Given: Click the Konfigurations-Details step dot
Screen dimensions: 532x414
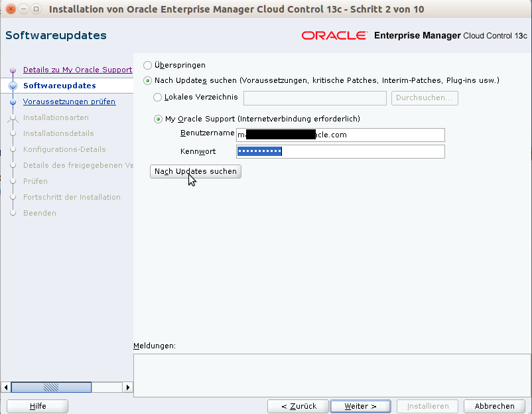Looking at the screenshot, I should (13, 150).
